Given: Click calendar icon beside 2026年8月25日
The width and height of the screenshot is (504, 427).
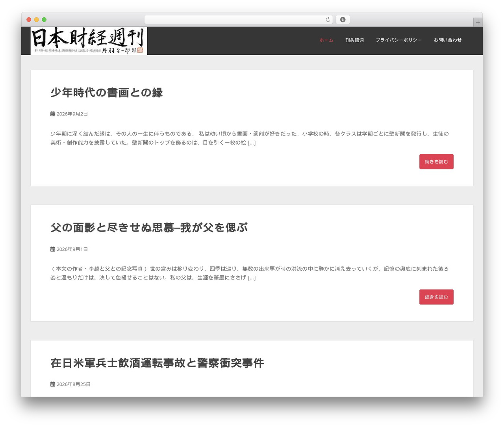Looking at the screenshot, I should [x=53, y=384].
